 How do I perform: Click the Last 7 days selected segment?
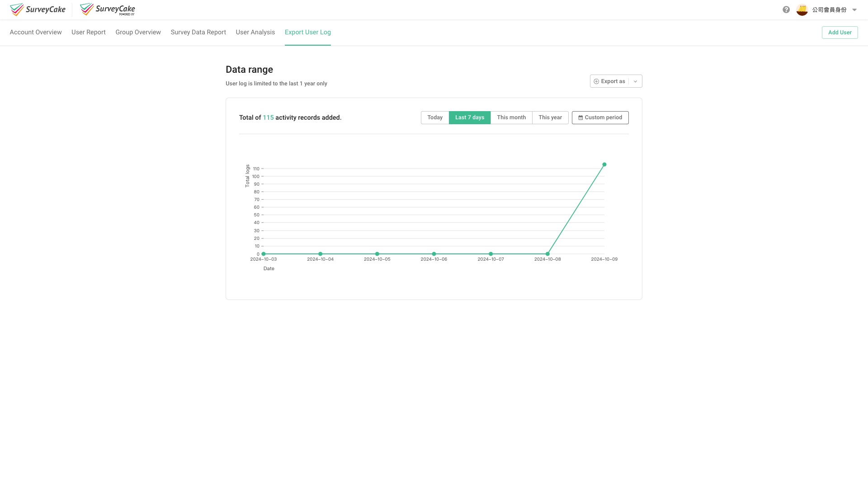pyautogui.click(x=469, y=117)
